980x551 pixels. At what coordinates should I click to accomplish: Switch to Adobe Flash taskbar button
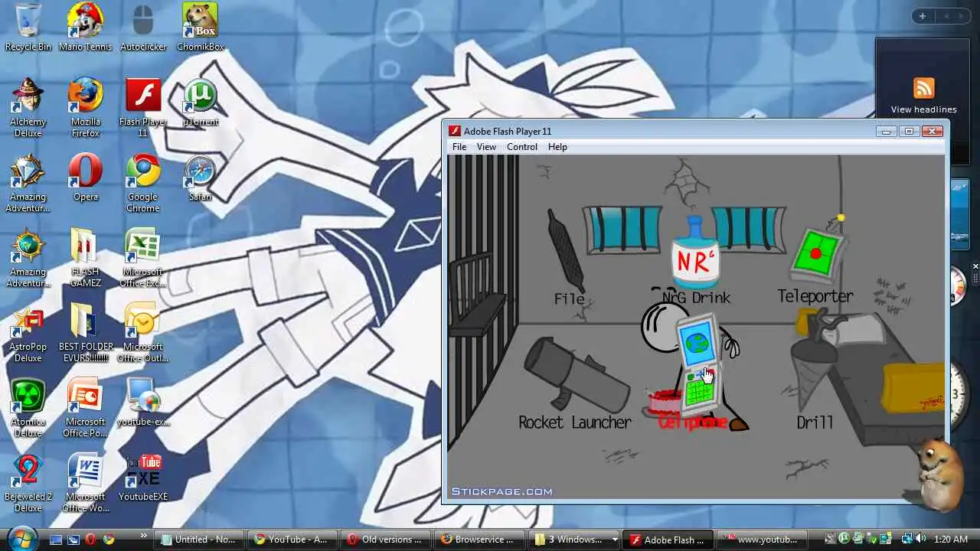pyautogui.click(x=668, y=540)
